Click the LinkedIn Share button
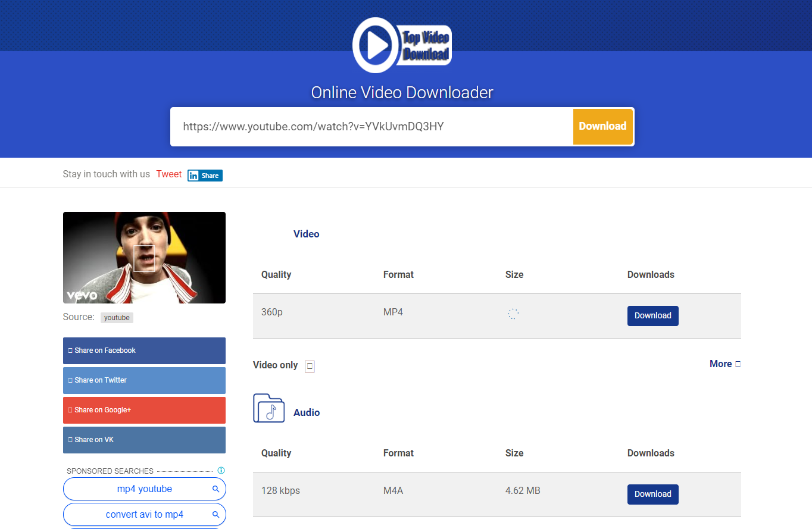This screenshot has height=529, width=812. pyautogui.click(x=205, y=176)
